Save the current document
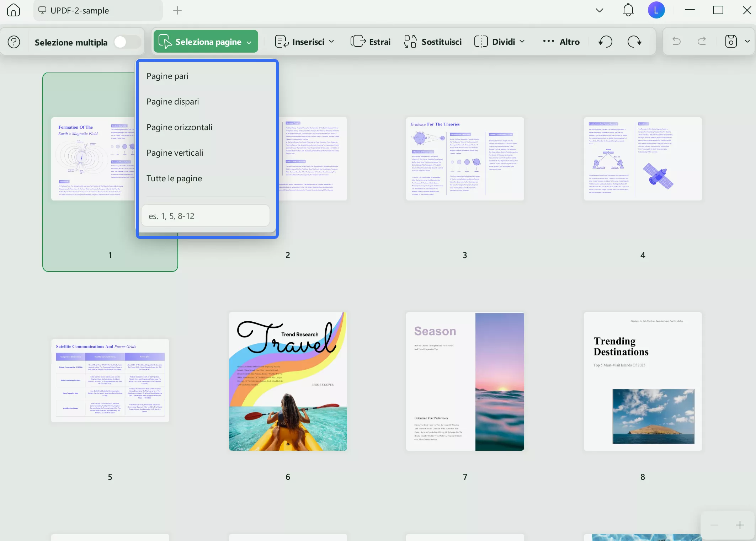 point(731,41)
